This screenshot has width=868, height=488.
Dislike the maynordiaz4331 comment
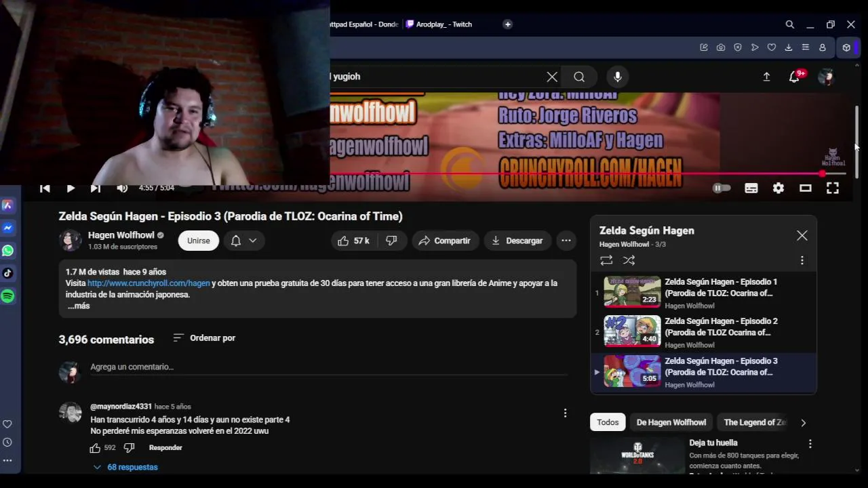pyautogui.click(x=129, y=448)
